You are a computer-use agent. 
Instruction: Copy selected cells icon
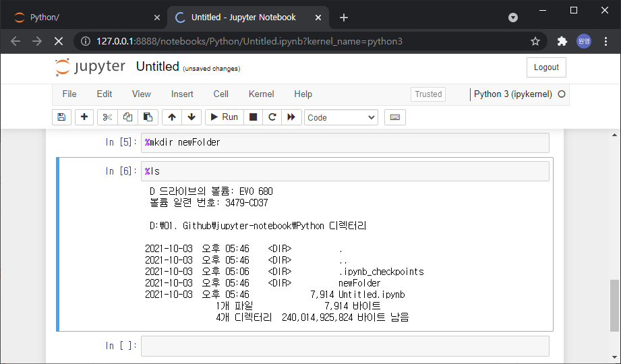[127, 117]
